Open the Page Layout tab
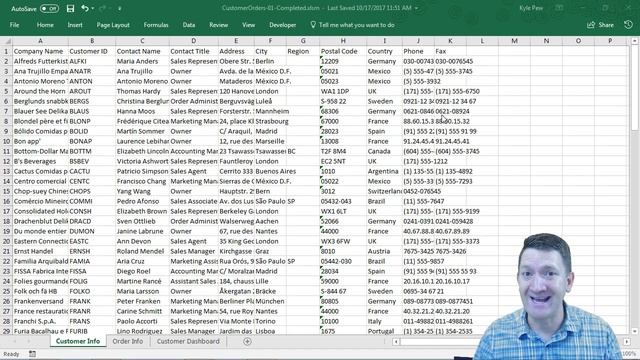Screen dimensions: 640x360 [x=113, y=25]
